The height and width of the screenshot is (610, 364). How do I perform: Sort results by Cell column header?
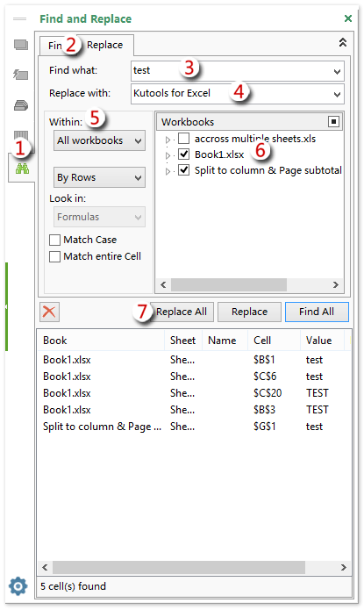pos(274,341)
